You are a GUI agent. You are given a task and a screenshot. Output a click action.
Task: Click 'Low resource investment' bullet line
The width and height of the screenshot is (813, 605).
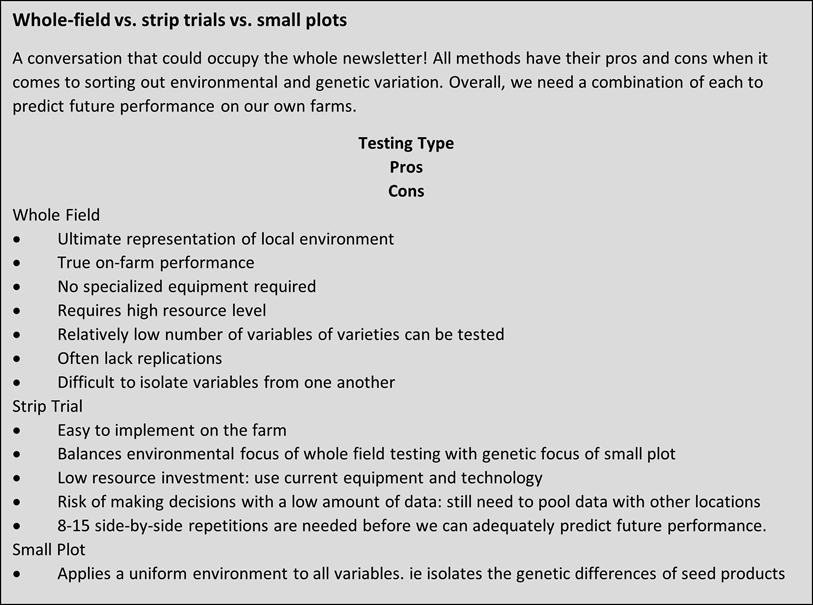300,478
